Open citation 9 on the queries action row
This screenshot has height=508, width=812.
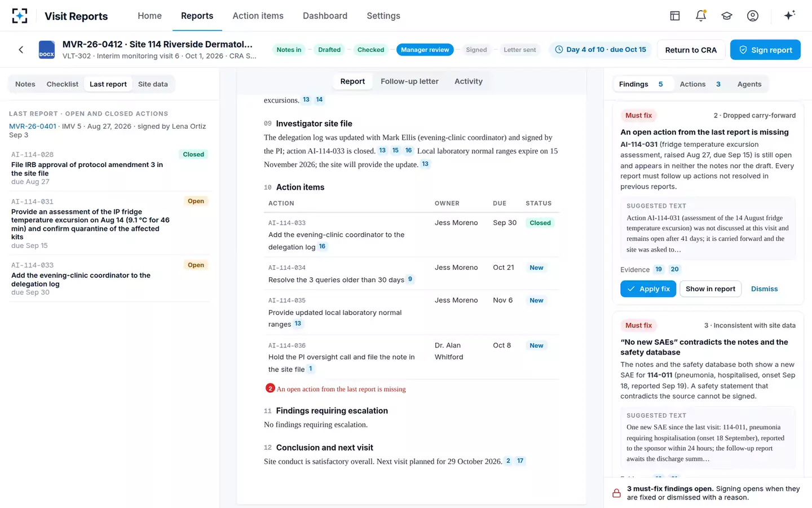coord(410,279)
